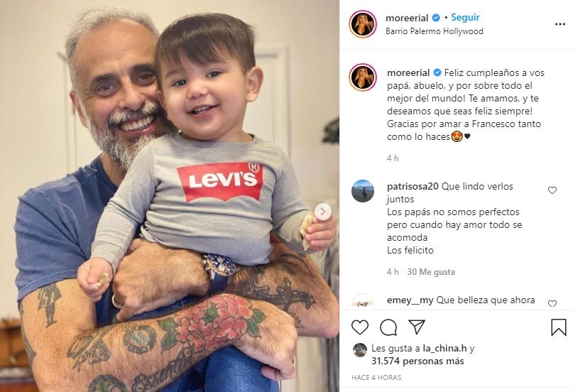The width and height of the screenshot is (573, 392).
Task: Advance to next photo with carousel arrow
Action: tap(322, 211)
